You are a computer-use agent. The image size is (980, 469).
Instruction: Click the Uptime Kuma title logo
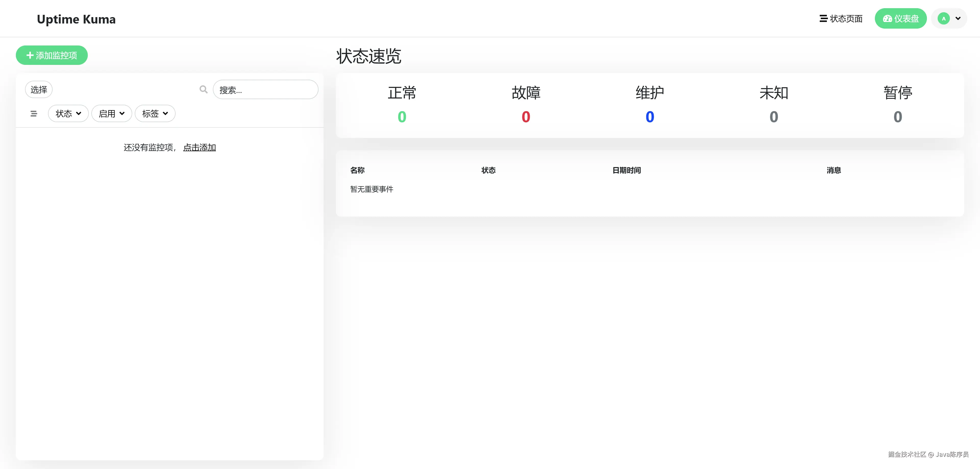coord(76,19)
